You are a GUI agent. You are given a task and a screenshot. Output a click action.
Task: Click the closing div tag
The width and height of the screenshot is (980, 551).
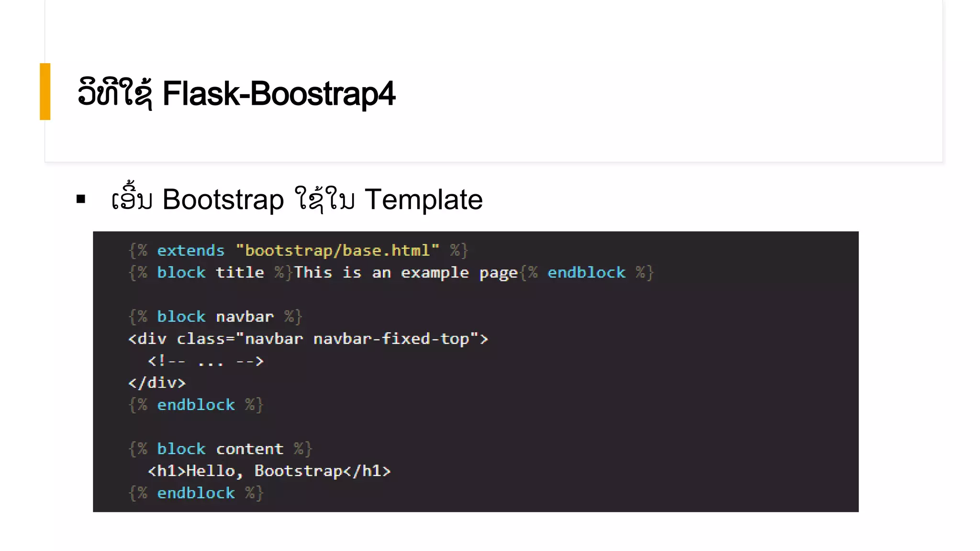point(156,383)
